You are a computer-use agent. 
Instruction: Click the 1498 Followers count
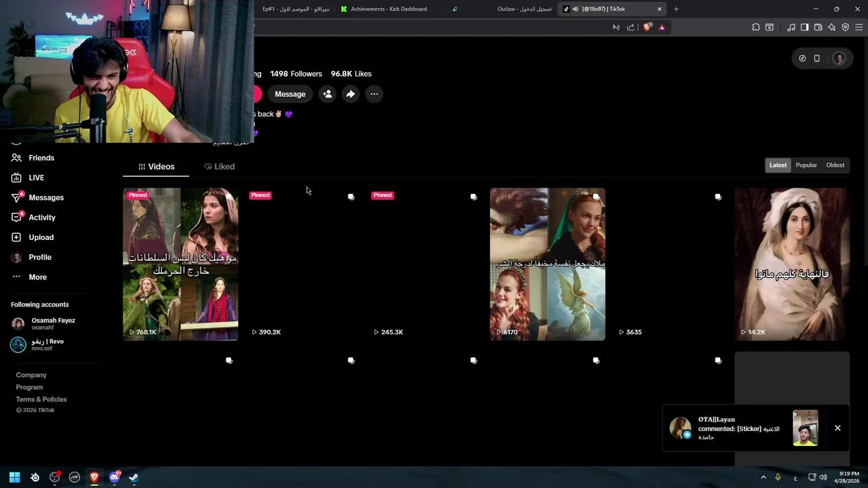[296, 74]
